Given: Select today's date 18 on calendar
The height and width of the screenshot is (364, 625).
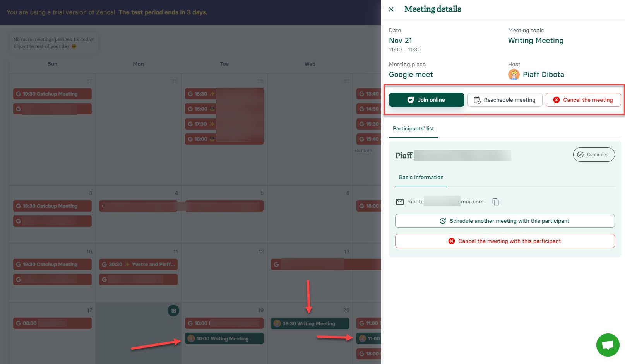Looking at the screenshot, I should pos(173,311).
